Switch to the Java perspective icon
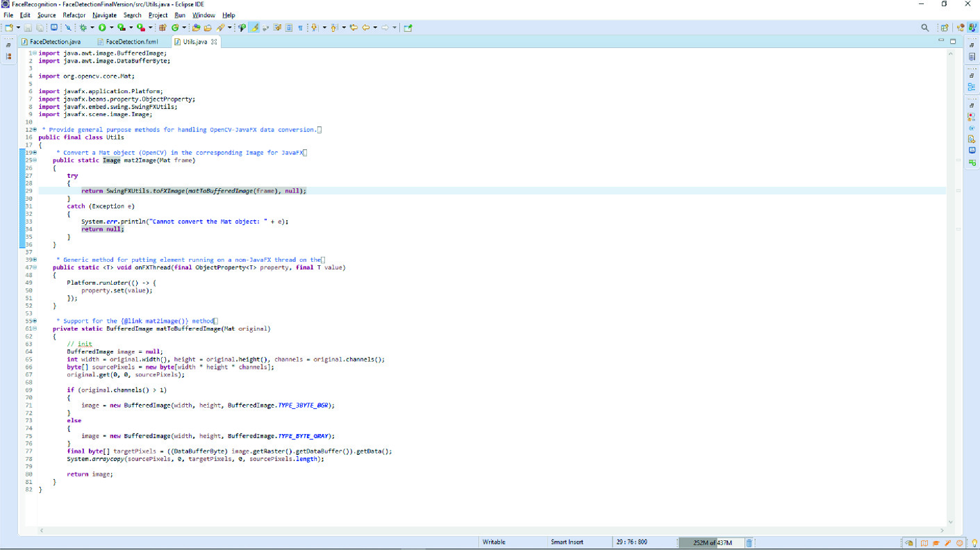Image resolution: width=980 pixels, height=550 pixels. [961, 28]
